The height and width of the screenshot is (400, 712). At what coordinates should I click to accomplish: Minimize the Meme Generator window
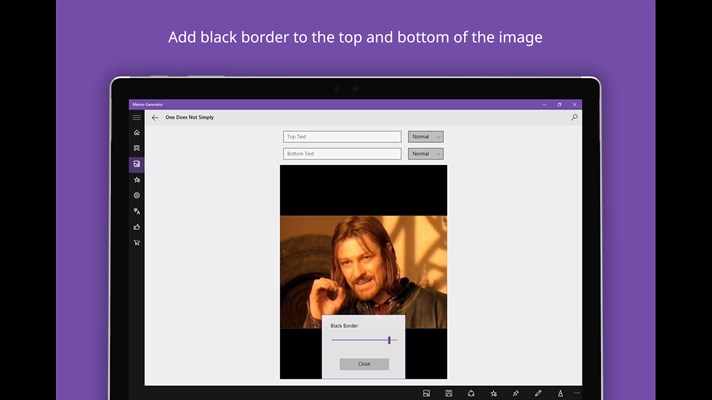544,104
